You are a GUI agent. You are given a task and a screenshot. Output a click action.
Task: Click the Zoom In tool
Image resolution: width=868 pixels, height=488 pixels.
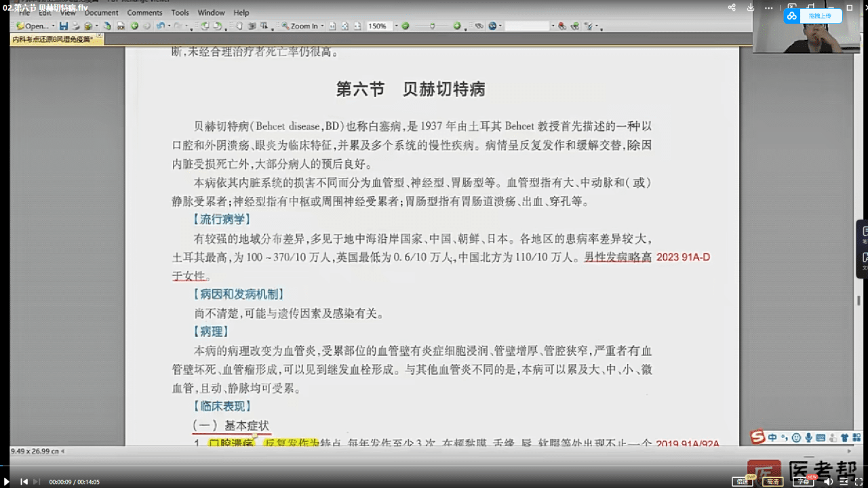(299, 26)
